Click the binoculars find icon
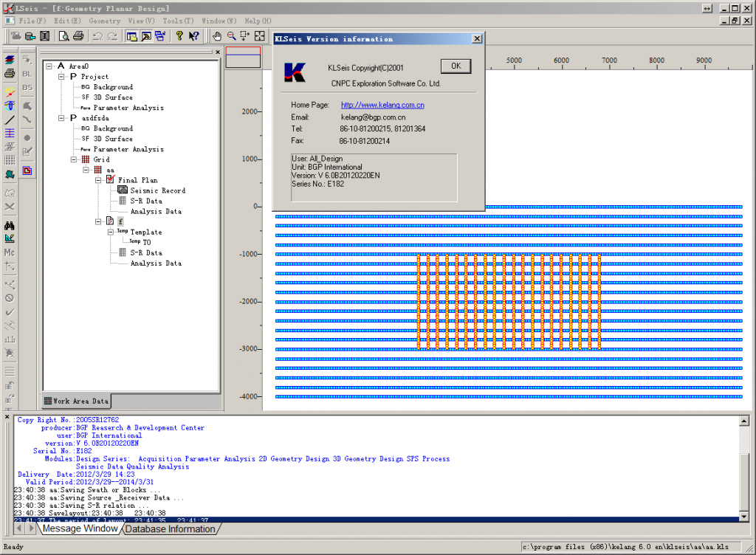The image size is (756, 555). click(10, 225)
